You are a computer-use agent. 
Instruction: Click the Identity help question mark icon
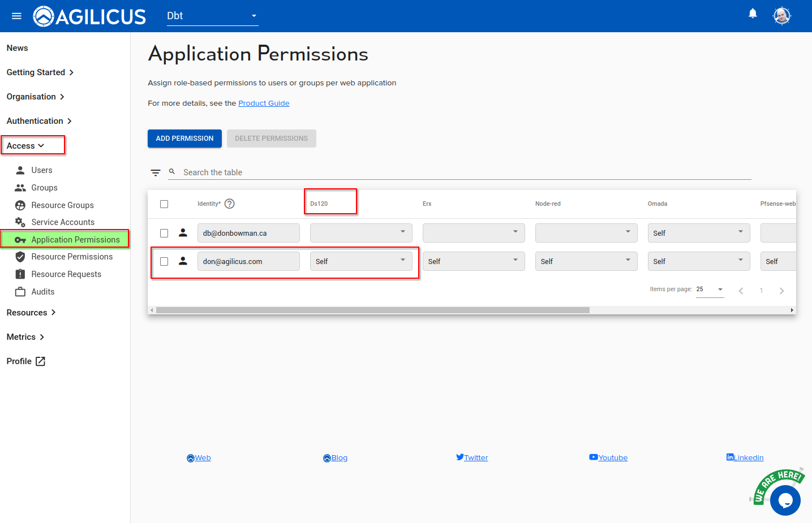coord(229,204)
